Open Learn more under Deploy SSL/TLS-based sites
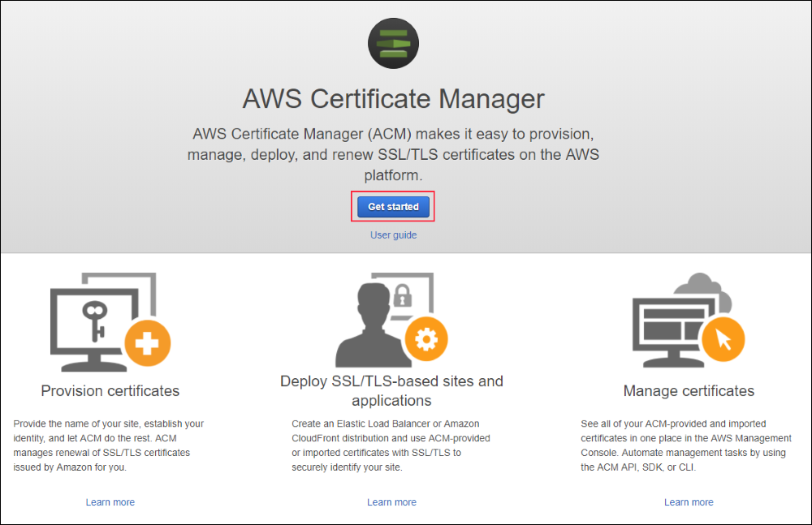The width and height of the screenshot is (812, 525). tap(391, 502)
